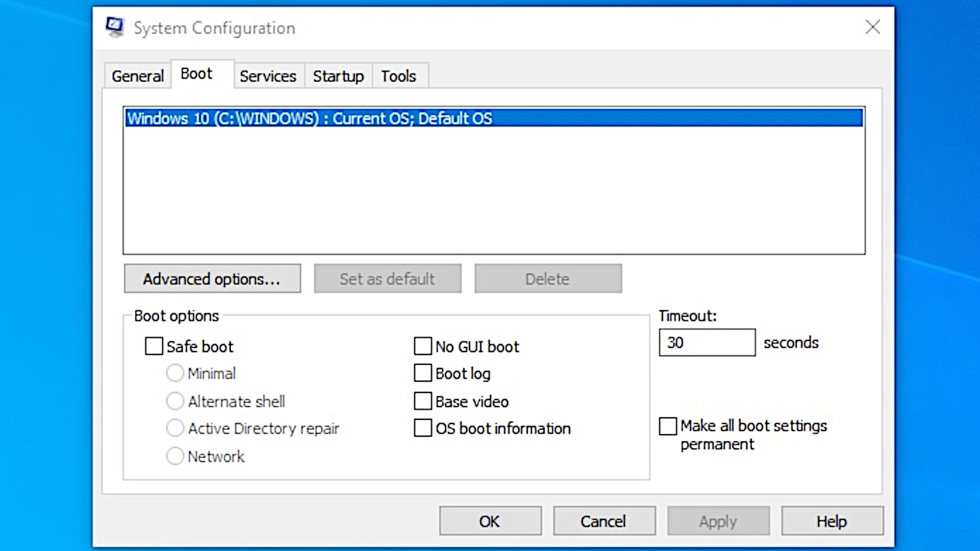This screenshot has height=551, width=980.
Task: Check the Base video option
Action: tap(423, 401)
